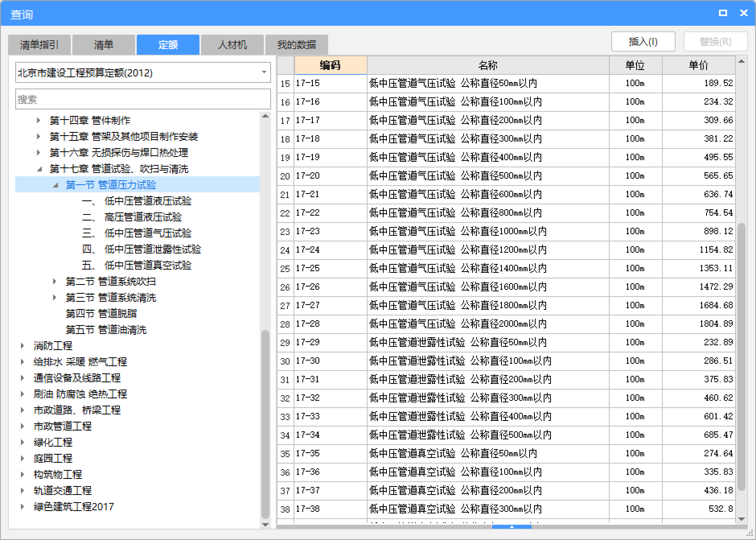Select row 低中压管道气压试验 公称直径1000mm以内
Image resolution: width=756 pixels, height=540 pixels.
(x=488, y=231)
